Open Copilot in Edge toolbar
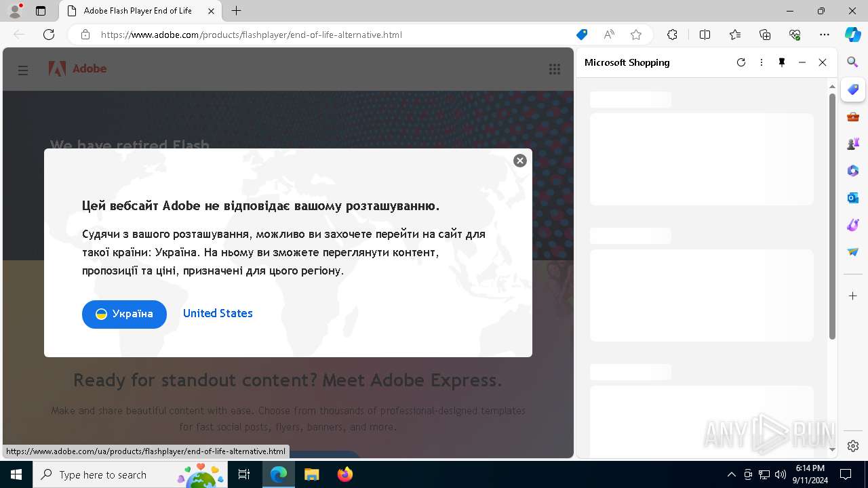Viewport: 868px width, 488px height. click(x=852, y=35)
